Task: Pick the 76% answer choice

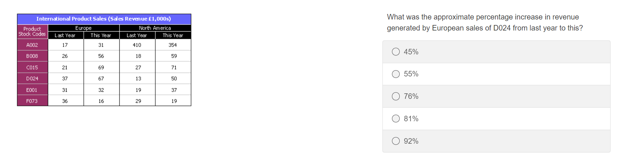Action: (396, 96)
